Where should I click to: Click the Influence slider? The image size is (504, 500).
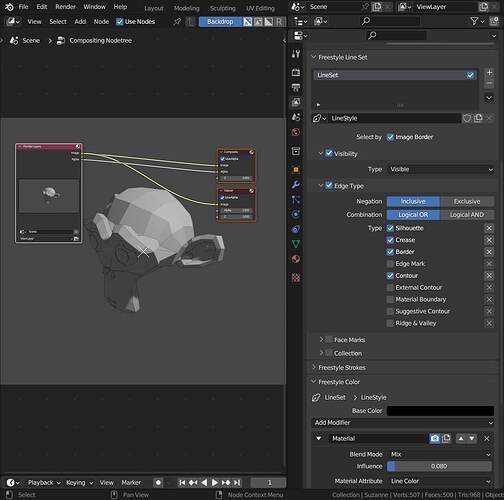coord(439,466)
